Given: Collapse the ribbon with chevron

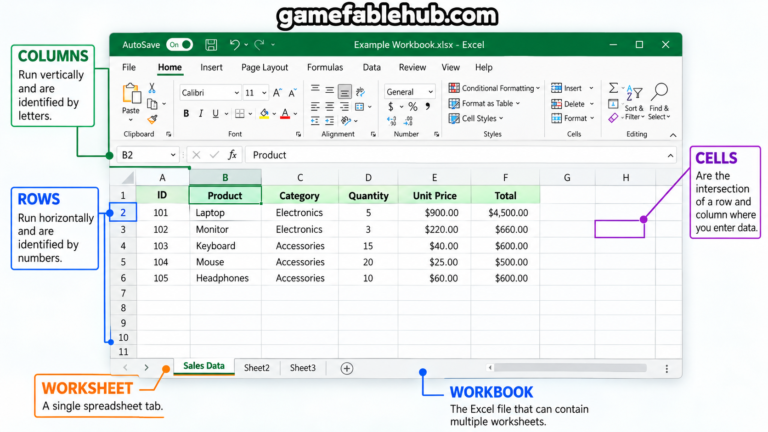Looking at the screenshot, I should (673, 135).
